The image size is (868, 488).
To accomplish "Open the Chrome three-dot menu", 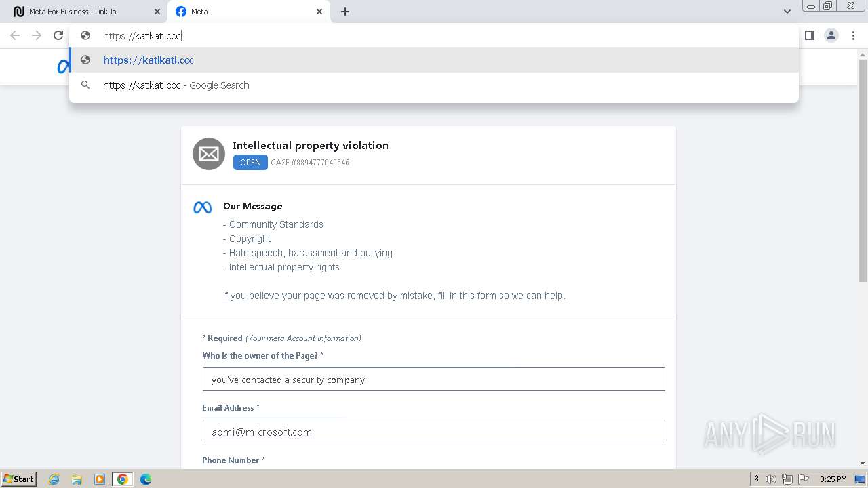I will pyautogui.click(x=853, y=35).
